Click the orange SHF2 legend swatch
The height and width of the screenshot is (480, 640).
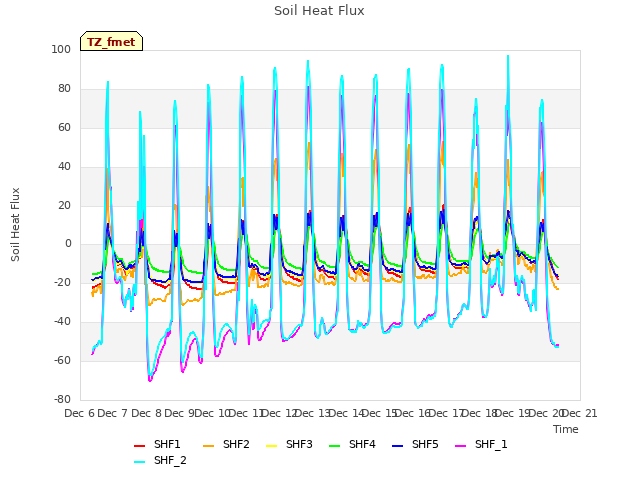[208, 446]
